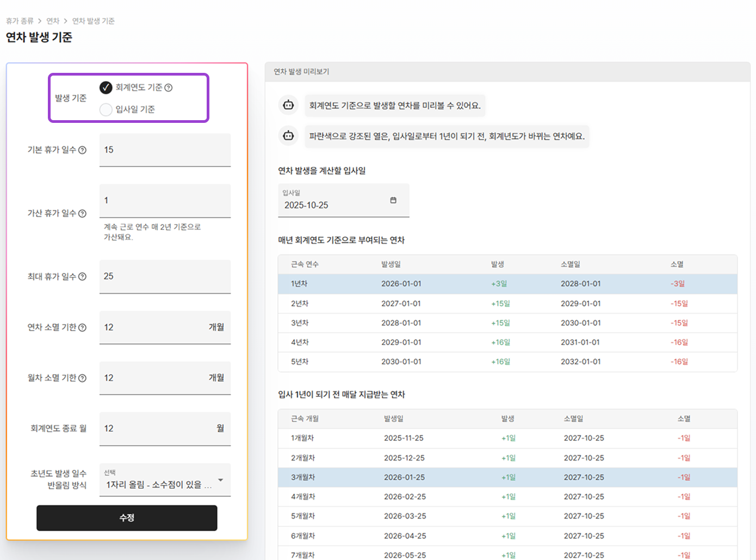Click the 입사 1년이 되기 전 매달 지급받는 연차 heading
756x560 pixels.
tap(342, 395)
